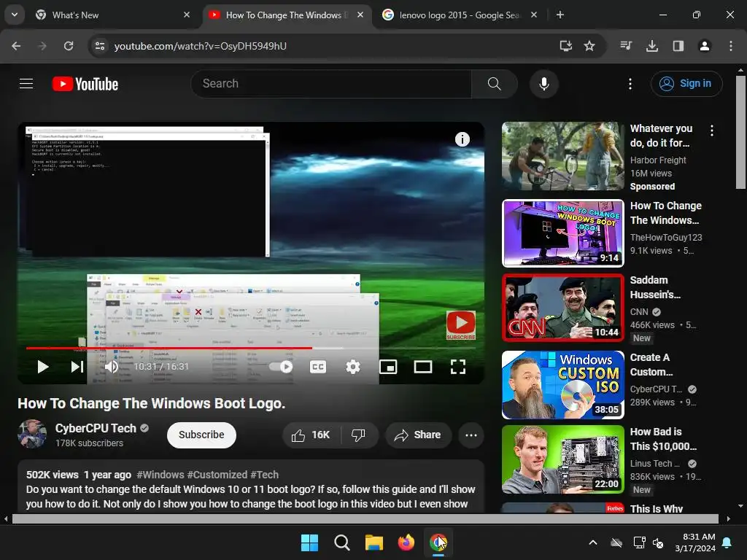Start voice search with the microphone
Viewport: 747px width, 560px height.
(x=543, y=84)
